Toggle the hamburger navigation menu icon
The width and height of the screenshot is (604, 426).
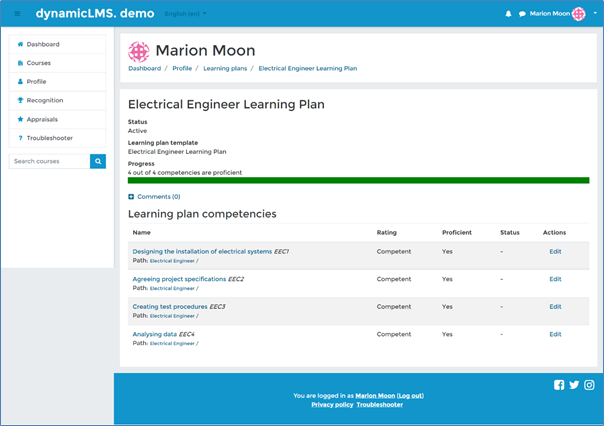[17, 14]
